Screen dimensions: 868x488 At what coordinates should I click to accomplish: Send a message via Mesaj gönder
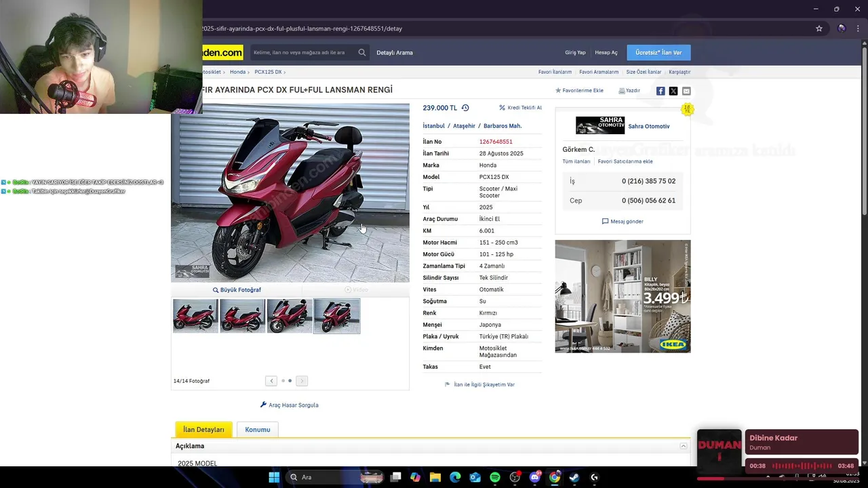tap(623, 221)
